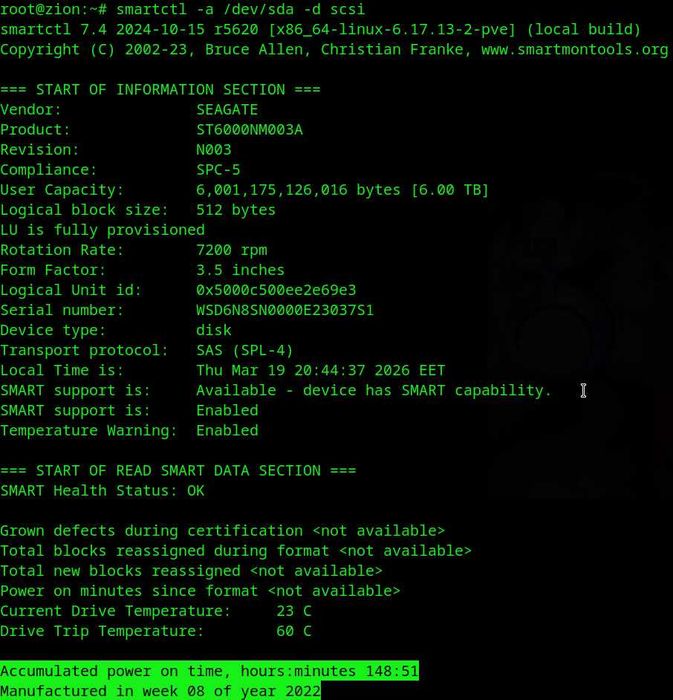This screenshot has width=673, height=700.
Task: Select the START OF READ SMART DATA SECTION header
Action: [178, 471]
